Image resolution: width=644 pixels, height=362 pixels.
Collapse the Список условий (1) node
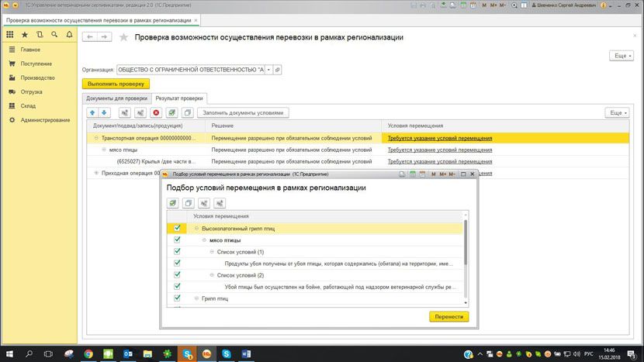[x=212, y=252]
